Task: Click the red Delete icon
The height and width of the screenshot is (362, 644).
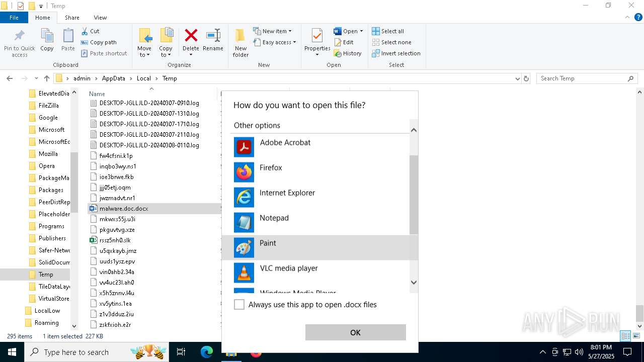Action: (x=191, y=36)
